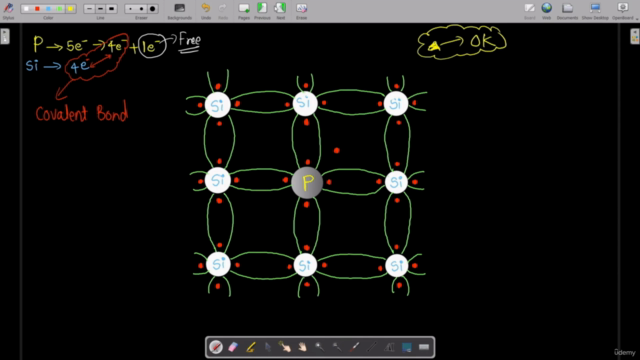The width and height of the screenshot is (640, 360).
Task: Expand the left page navigator tab
Action: click(5, 36)
